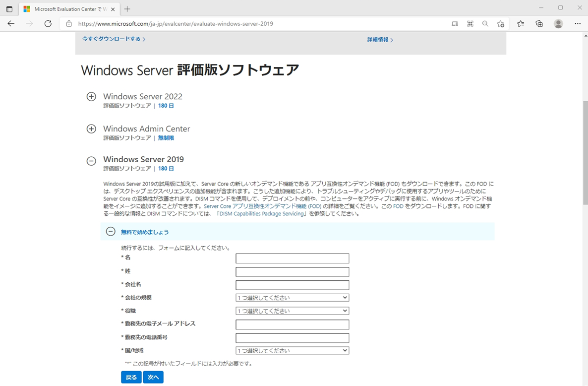Click the 今すぐダウンロードする link
Image resolution: width=588 pixels, height=386 pixels.
coord(114,39)
